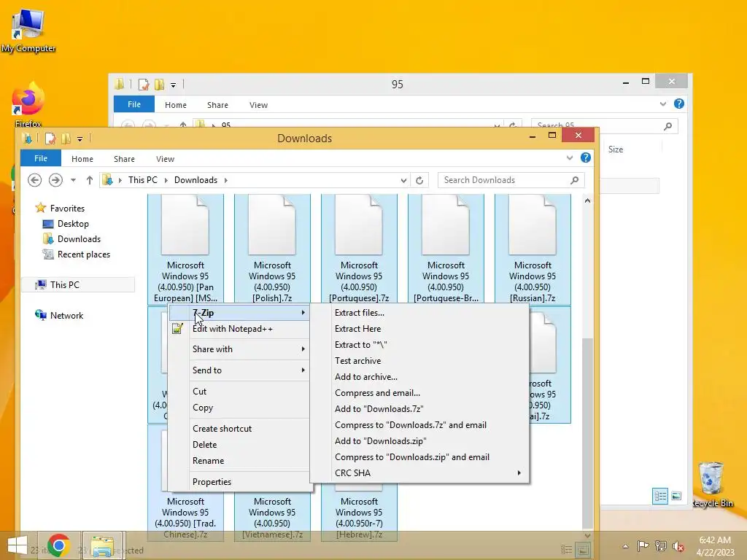The image size is (747, 560).
Task: Expand the ribbon in 95 window
Action: tap(662, 104)
